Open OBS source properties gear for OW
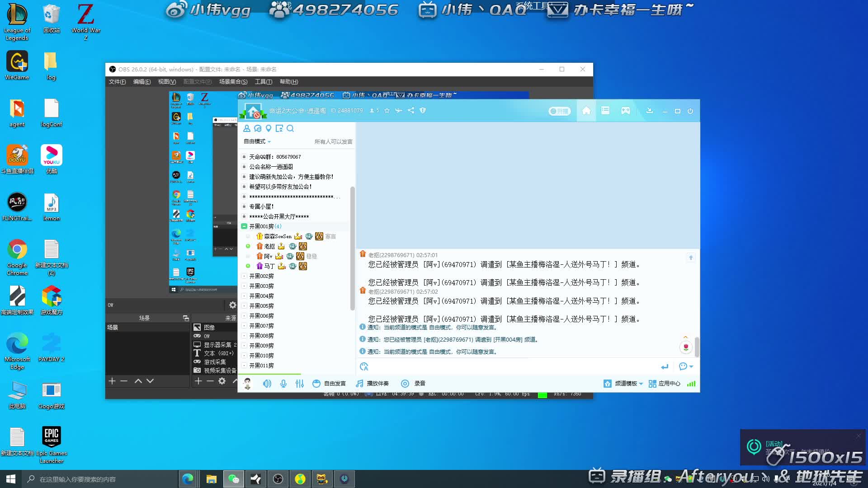The height and width of the screenshot is (488, 868). [x=233, y=305]
